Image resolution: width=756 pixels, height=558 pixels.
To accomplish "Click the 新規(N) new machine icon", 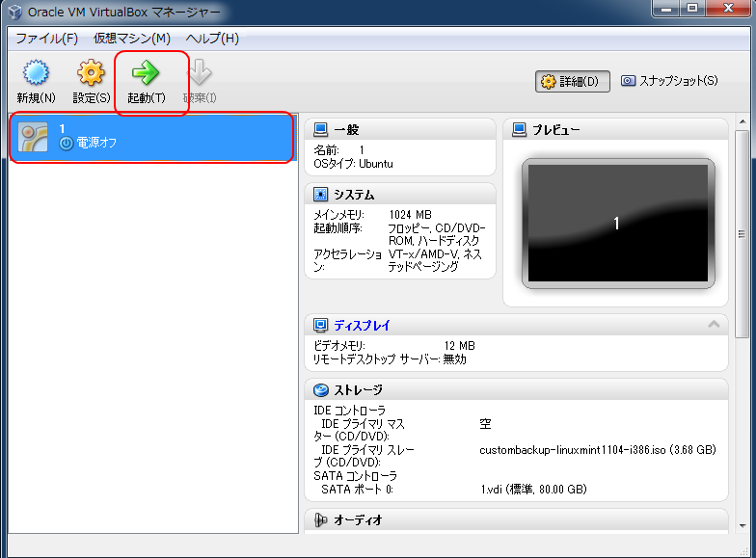I will pos(36,73).
